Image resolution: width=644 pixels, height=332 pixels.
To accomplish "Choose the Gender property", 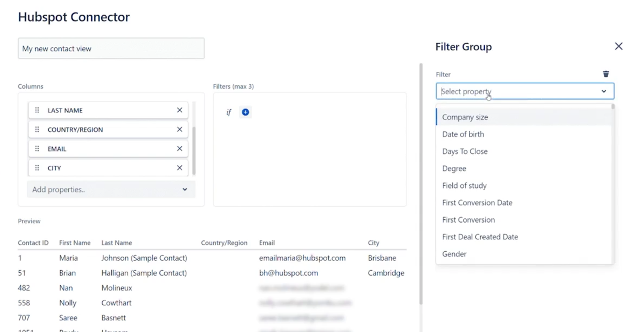I will [454, 254].
